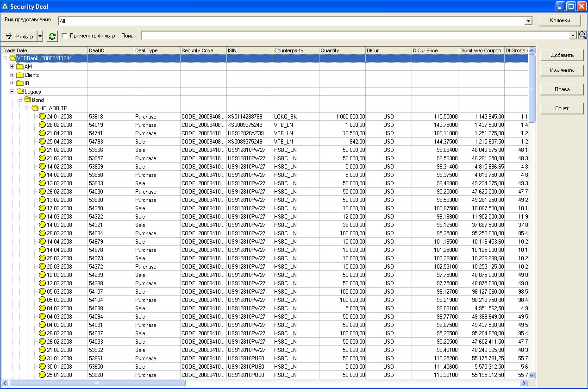Viewport: 588px width, 389px height.
Task: Enable the Применить фильтр checkbox
Action: pos(65,36)
